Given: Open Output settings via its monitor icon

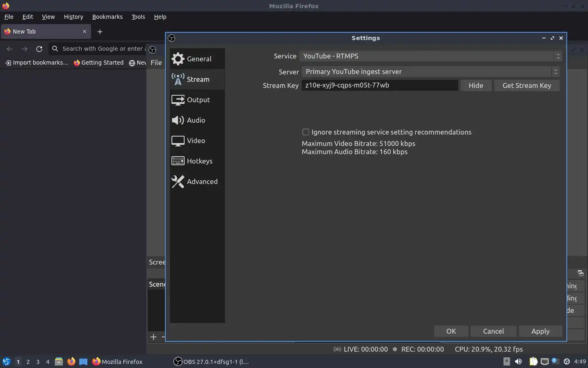Looking at the screenshot, I should 178,100.
